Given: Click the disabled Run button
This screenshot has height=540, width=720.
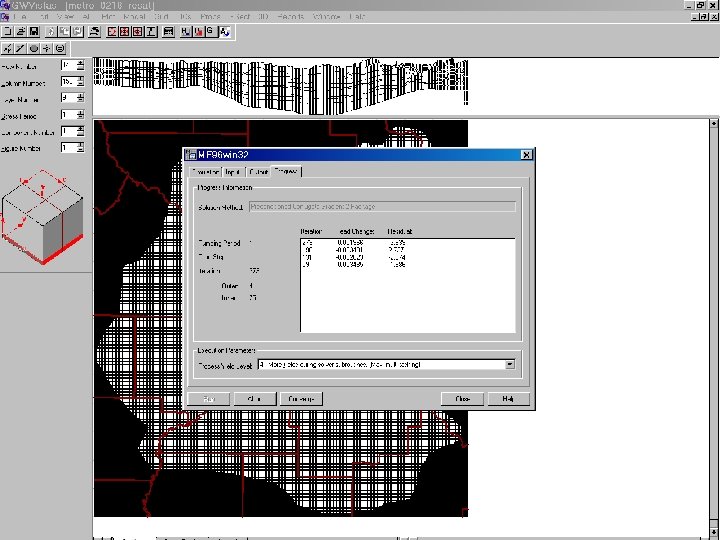Looking at the screenshot, I should [x=209, y=399].
